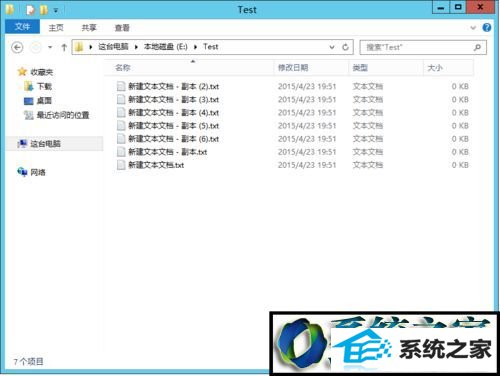Click the file icon of 副本 (3).txt

pos(121,99)
